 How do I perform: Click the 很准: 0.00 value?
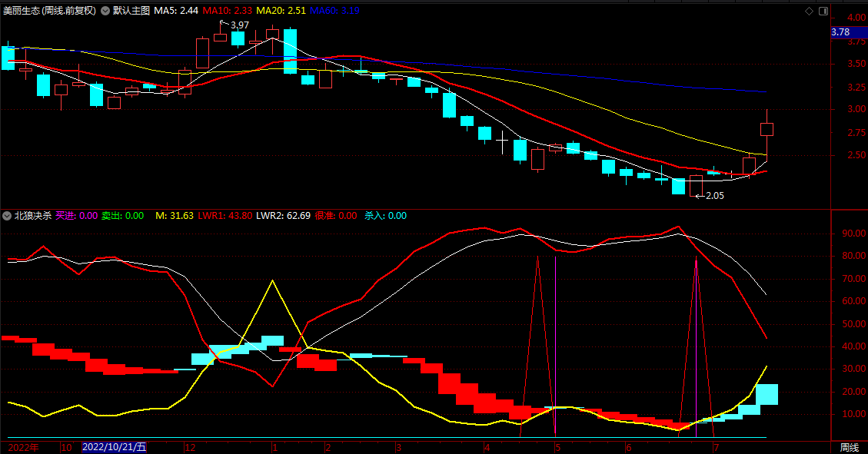[335, 216]
